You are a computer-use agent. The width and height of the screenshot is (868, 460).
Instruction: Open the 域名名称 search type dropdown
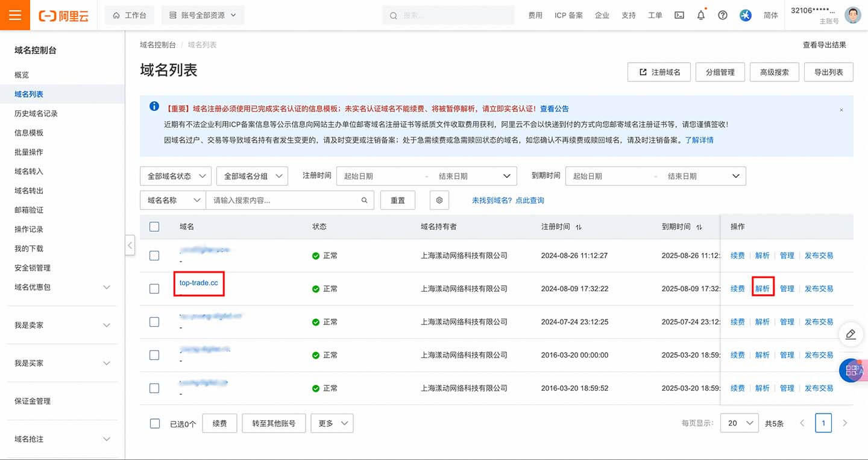[x=173, y=200]
